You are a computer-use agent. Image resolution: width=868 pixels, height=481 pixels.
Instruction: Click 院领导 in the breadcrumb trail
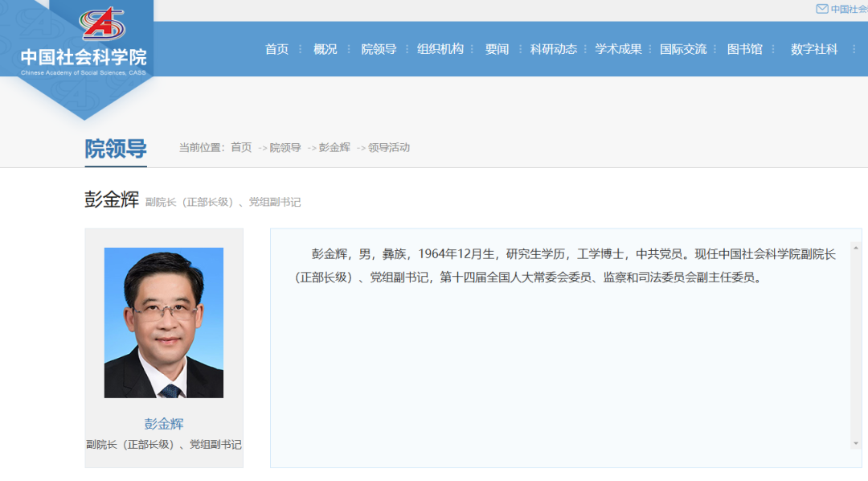[x=285, y=147]
